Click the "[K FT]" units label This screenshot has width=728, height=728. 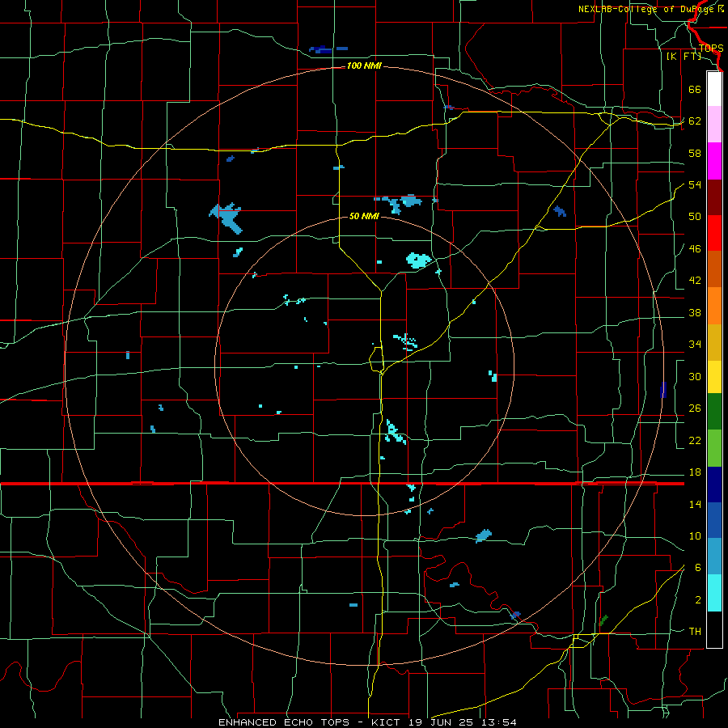click(684, 57)
